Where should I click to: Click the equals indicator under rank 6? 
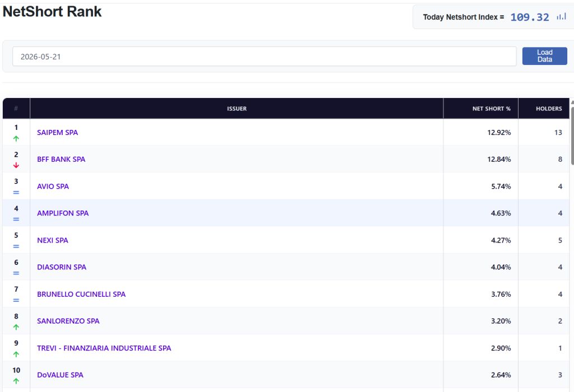tap(16, 273)
